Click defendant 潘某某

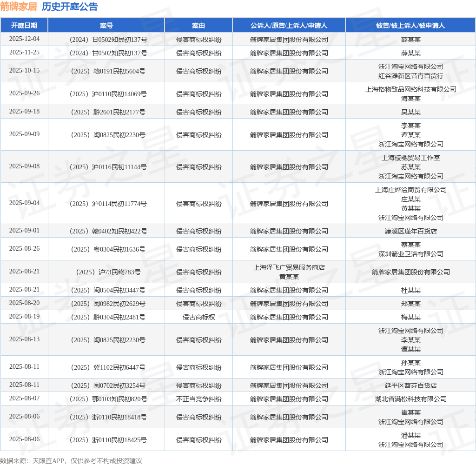point(410,436)
